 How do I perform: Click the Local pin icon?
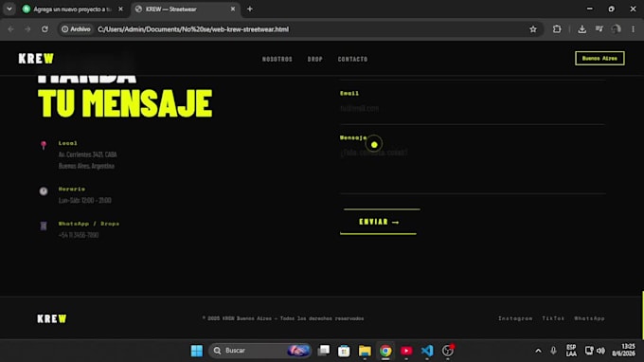[44, 145]
